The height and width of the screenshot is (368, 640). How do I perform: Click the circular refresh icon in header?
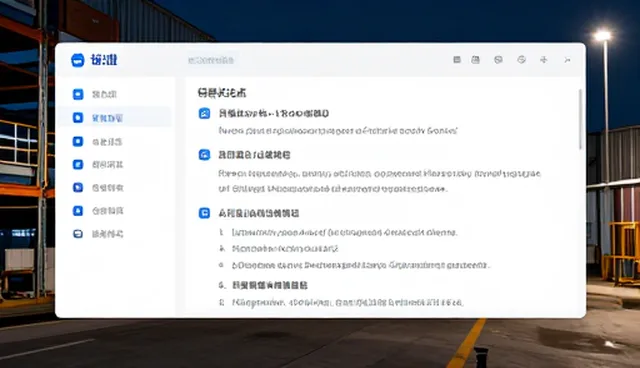[521, 60]
